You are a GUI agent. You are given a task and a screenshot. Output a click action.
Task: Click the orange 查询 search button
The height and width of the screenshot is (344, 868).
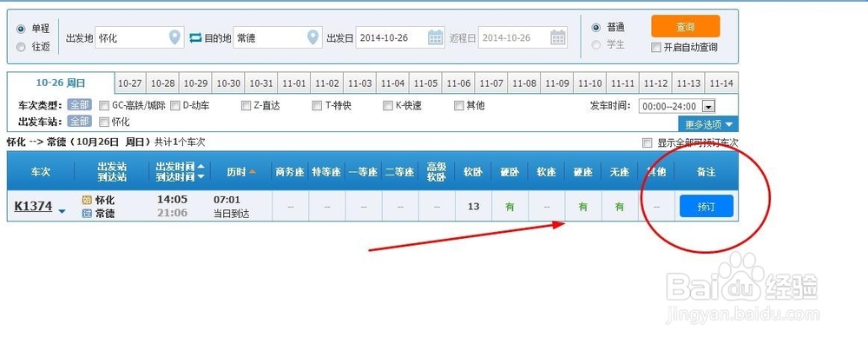coord(686,26)
